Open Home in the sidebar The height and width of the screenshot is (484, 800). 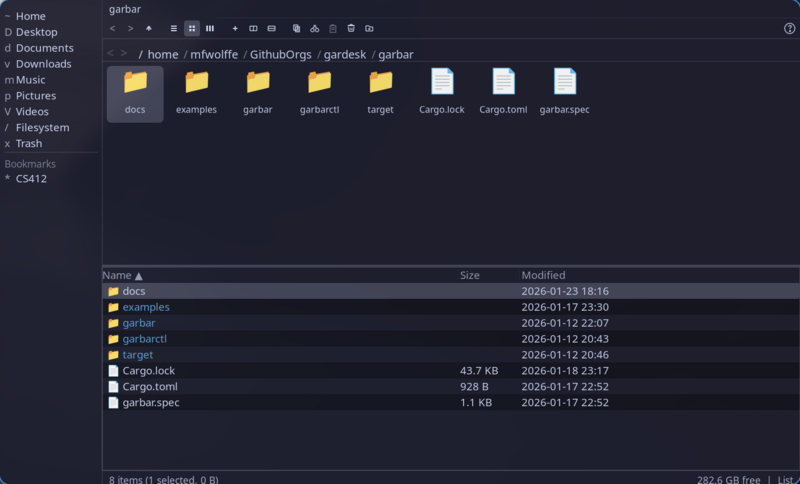click(31, 16)
